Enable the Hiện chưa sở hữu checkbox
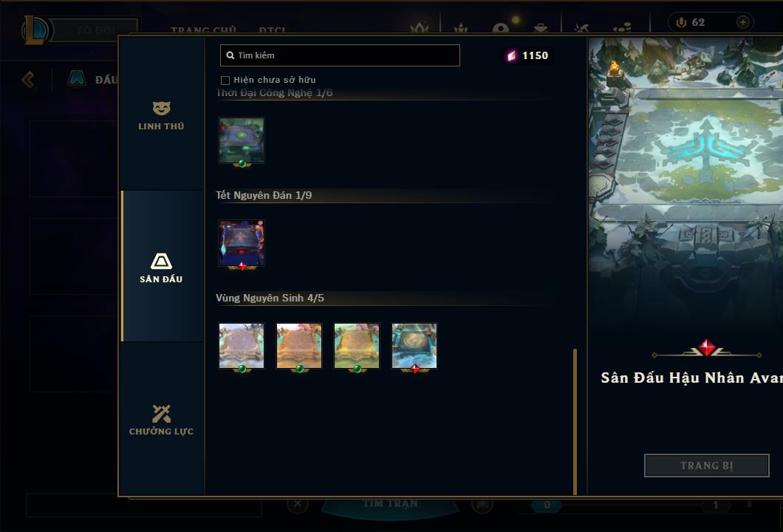This screenshot has height=532, width=783. 225,81
